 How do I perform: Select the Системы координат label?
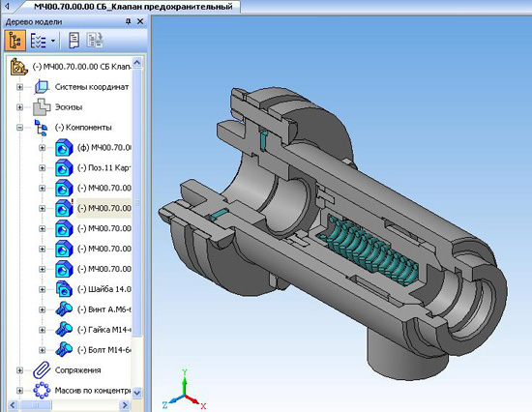pyautogui.click(x=92, y=87)
